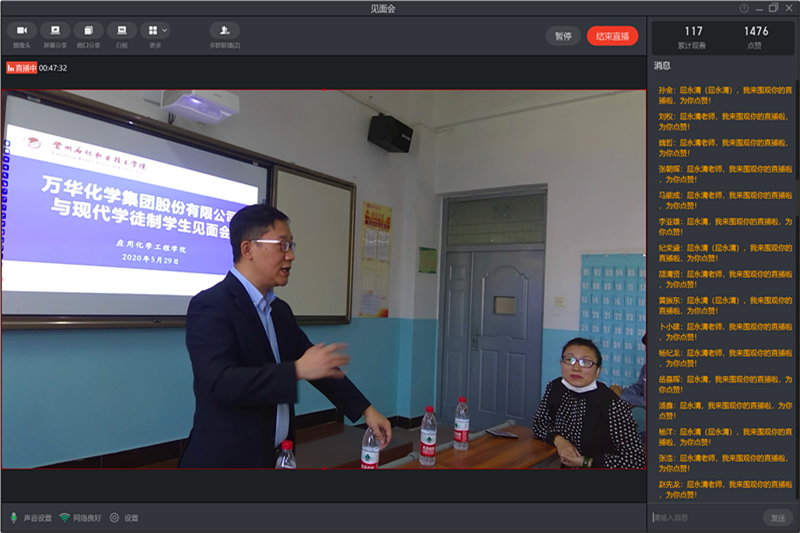The width and height of the screenshot is (800, 533).
Task: View the cumulative viewers count (累计观看)
Action: click(x=693, y=37)
